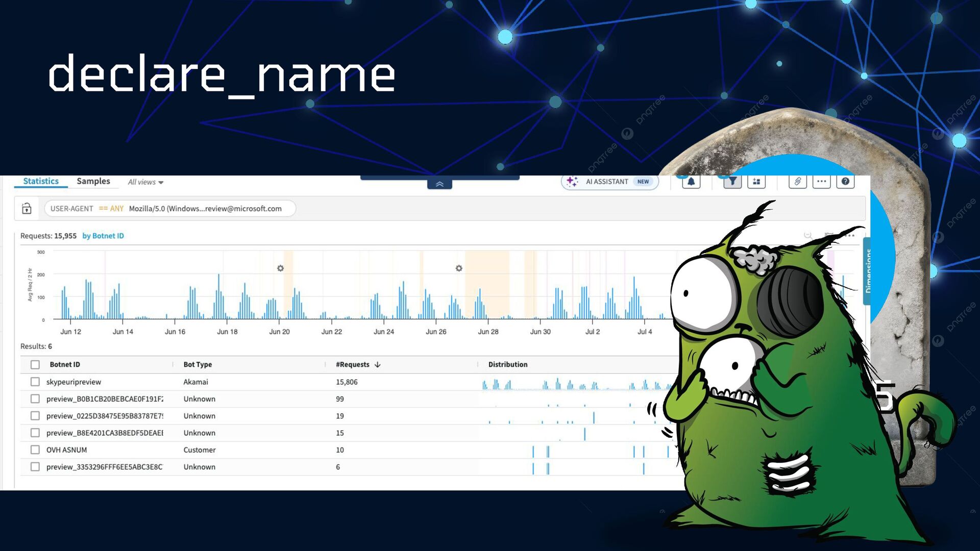Click the 99 requests value
980x551 pixels.
(x=340, y=399)
